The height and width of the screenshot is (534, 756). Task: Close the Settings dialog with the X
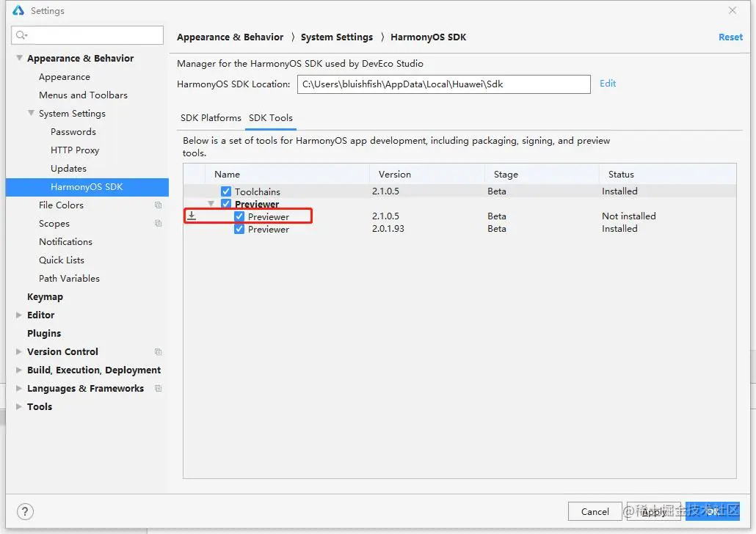coord(733,10)
